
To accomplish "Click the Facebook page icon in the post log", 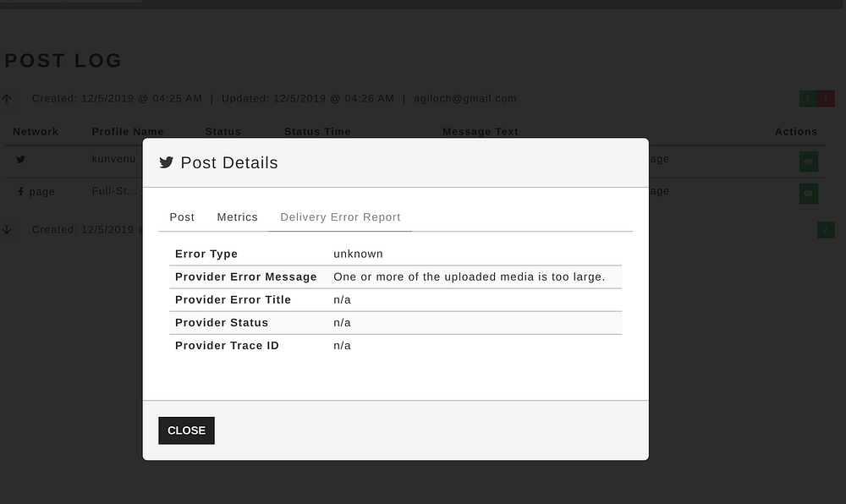I will coord(20,192).
